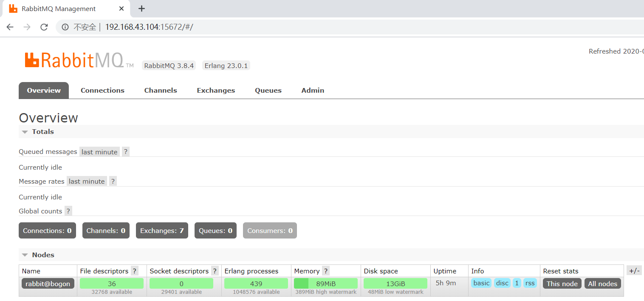This screenshot has height=301, width=644.
Task: Change Queued messages last minute range
Action: click(99, 152)
